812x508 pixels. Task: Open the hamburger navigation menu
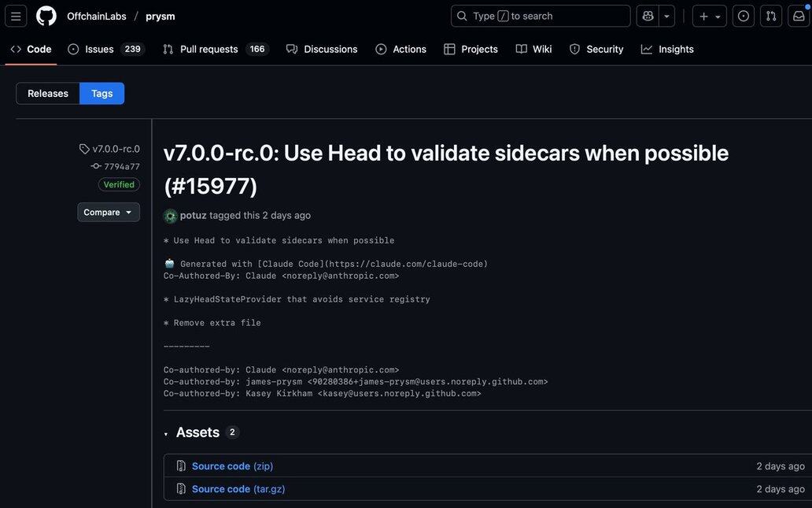click(x=16, y=16)
